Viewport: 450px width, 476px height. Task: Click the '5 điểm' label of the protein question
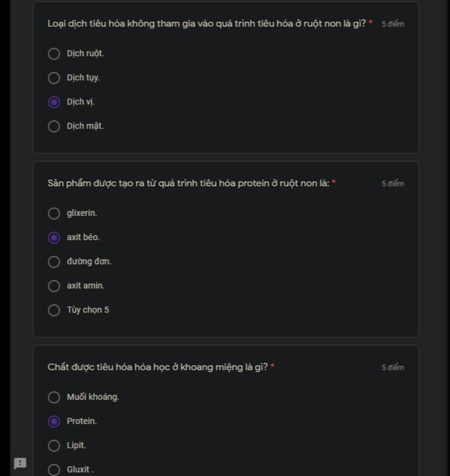pos(393,183)
